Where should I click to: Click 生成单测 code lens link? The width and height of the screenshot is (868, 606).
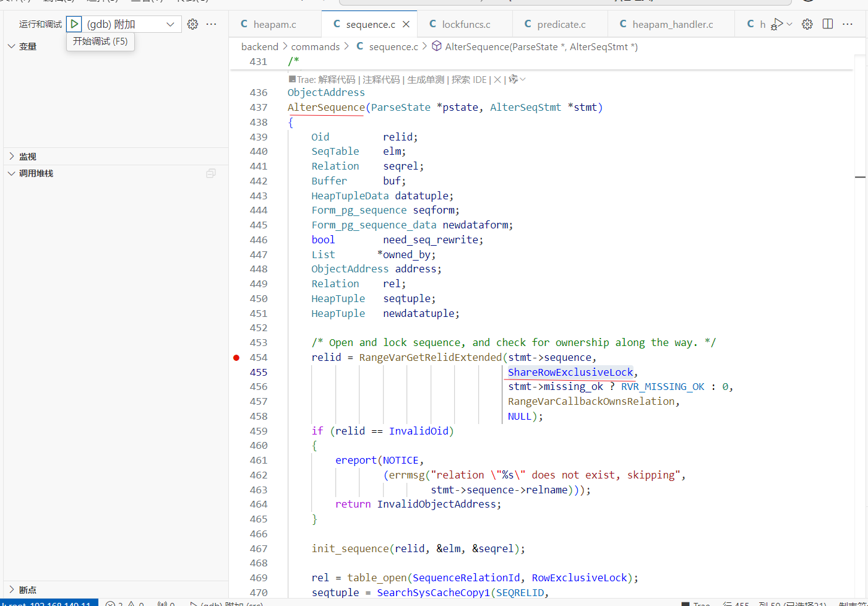pos(426,80)
